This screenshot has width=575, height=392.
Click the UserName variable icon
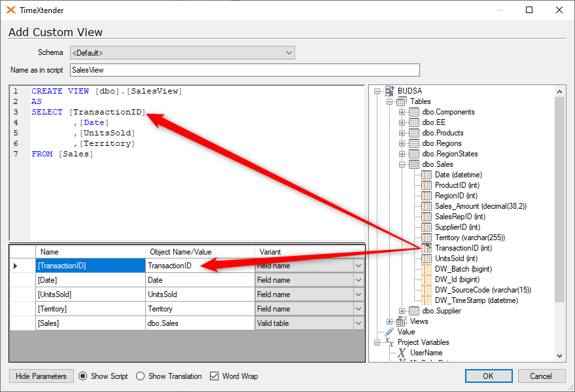pyautogui.click(x=402, y=353)
